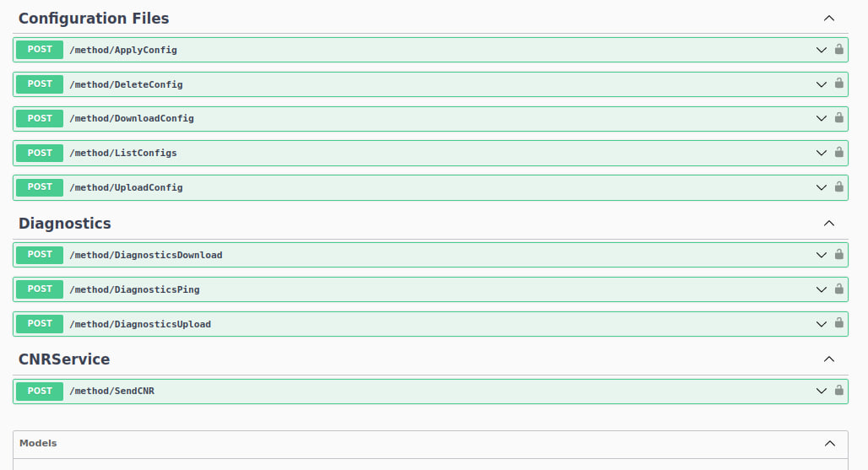This screenshot has width=868, height=470.
Task: Click the POST badge for UploadConfig
Action: tap(40, 187)
